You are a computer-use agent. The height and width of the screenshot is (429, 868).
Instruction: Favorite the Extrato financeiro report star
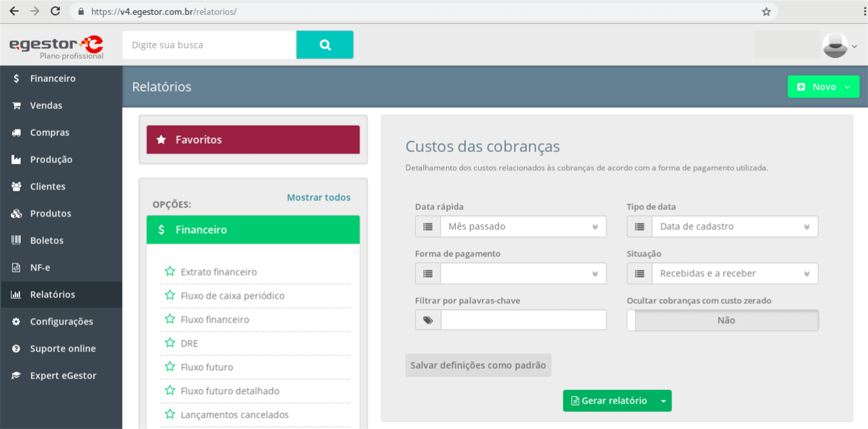point(170,272)
